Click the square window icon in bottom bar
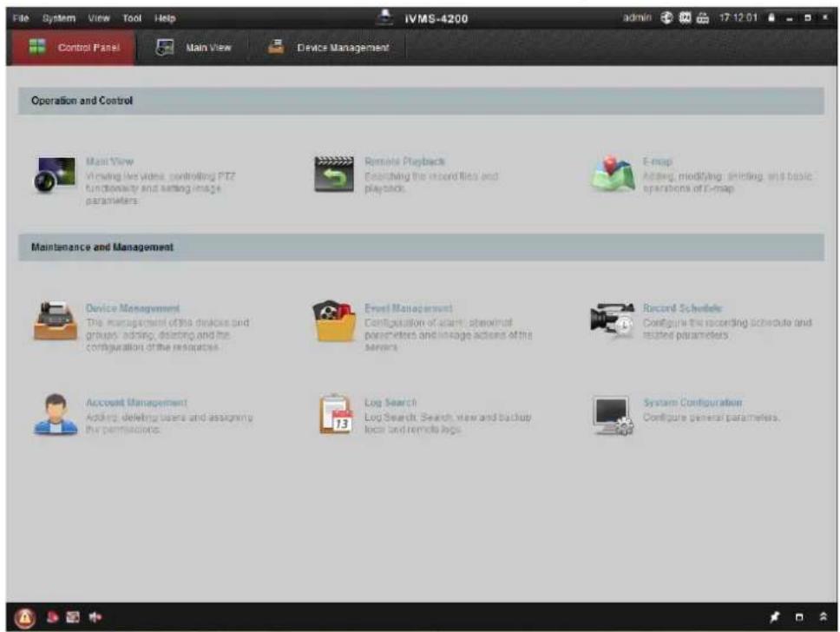 click(x=799, y=617)
